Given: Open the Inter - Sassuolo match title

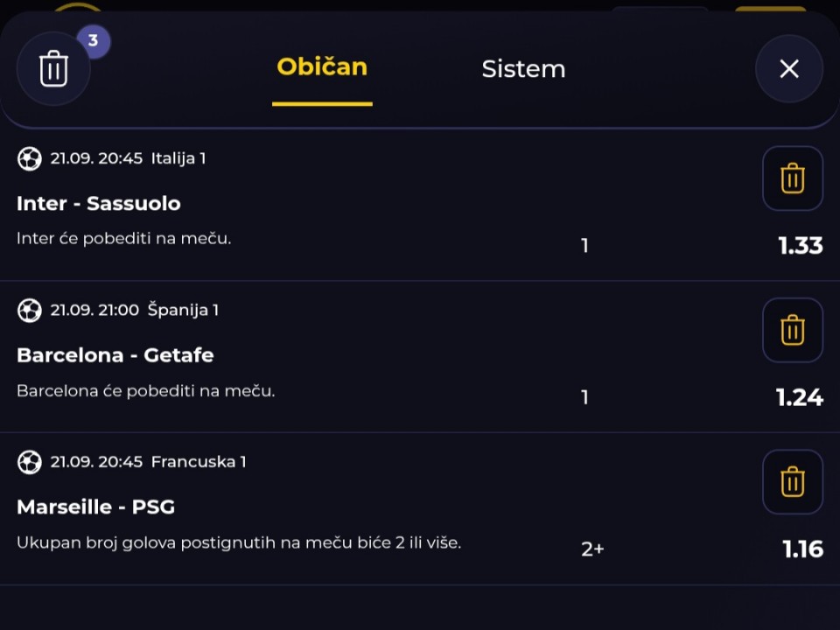Looking at the screenshot, I should 99,204.
